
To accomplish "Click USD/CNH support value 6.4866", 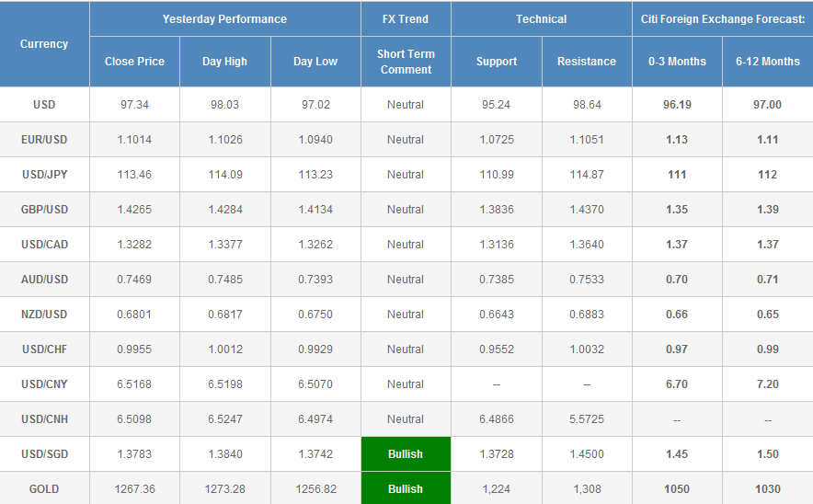I will click(x=497, y=419).
